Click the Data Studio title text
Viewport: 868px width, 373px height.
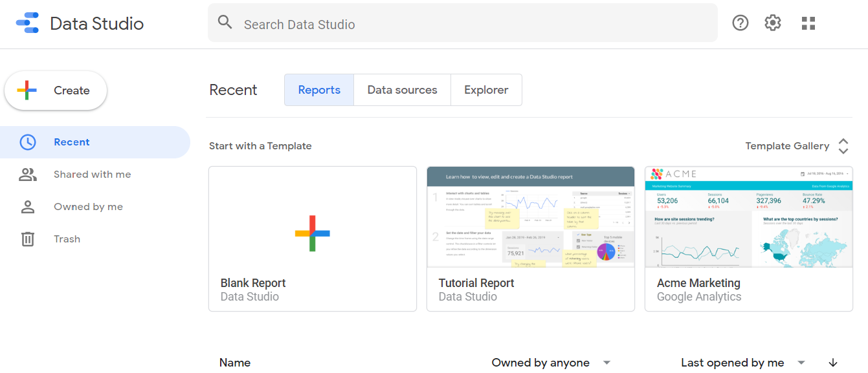tap(97, 24)
